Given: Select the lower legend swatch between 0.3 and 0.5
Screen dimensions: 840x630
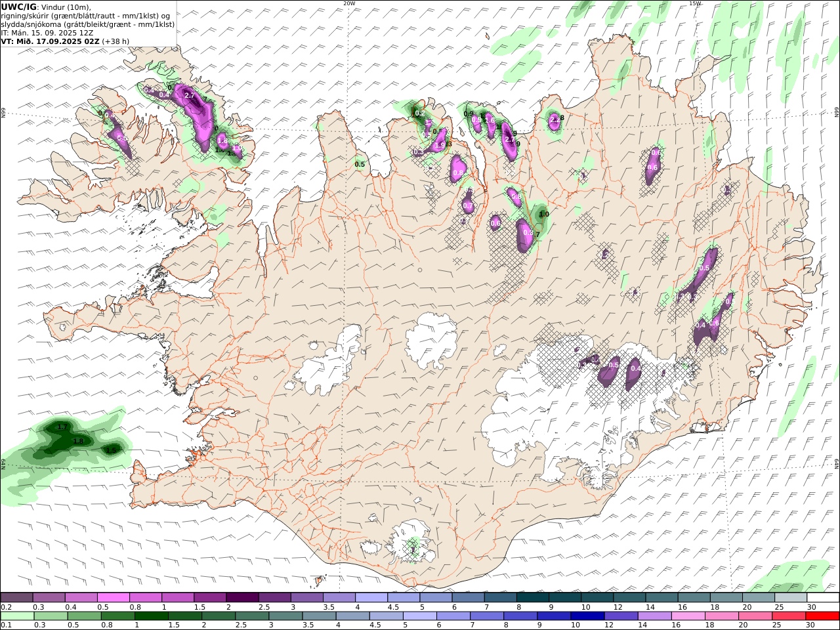Looking at the screenshot, I should pyautogui.click(x=52, y=616).
